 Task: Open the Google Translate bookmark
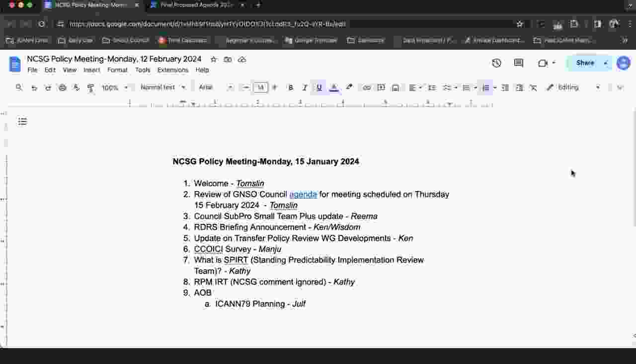311,40
